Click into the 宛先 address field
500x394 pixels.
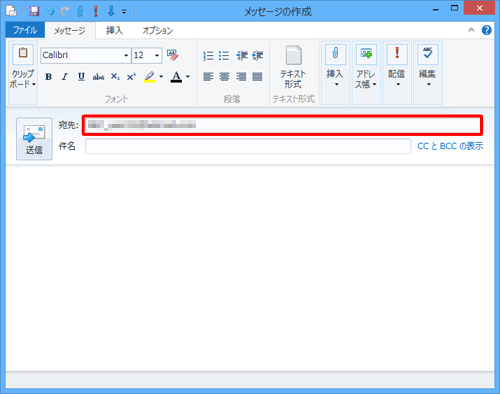point(282,125)
